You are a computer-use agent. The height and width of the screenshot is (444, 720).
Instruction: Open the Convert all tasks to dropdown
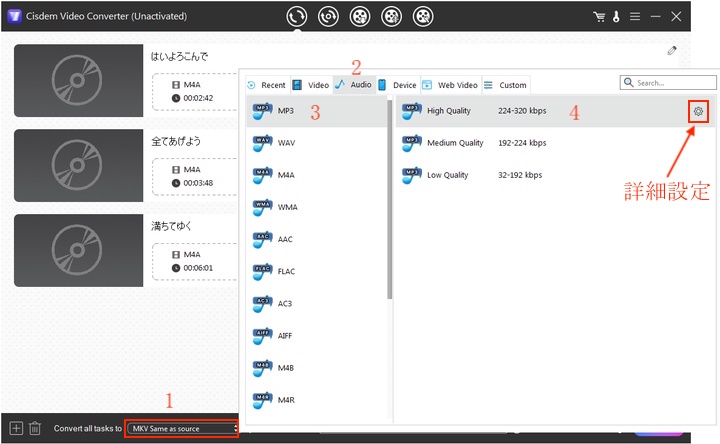(x=182, y=428)
